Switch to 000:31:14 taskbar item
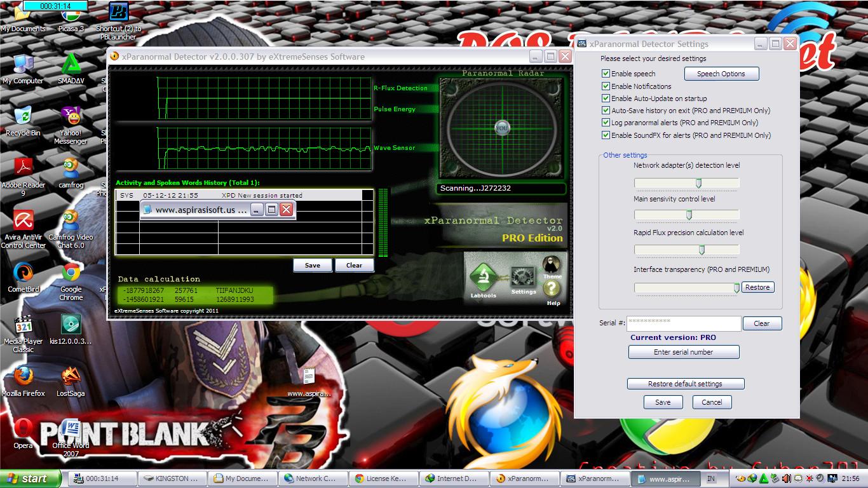The width and height of the screenshot is (868, 488). 102,478
